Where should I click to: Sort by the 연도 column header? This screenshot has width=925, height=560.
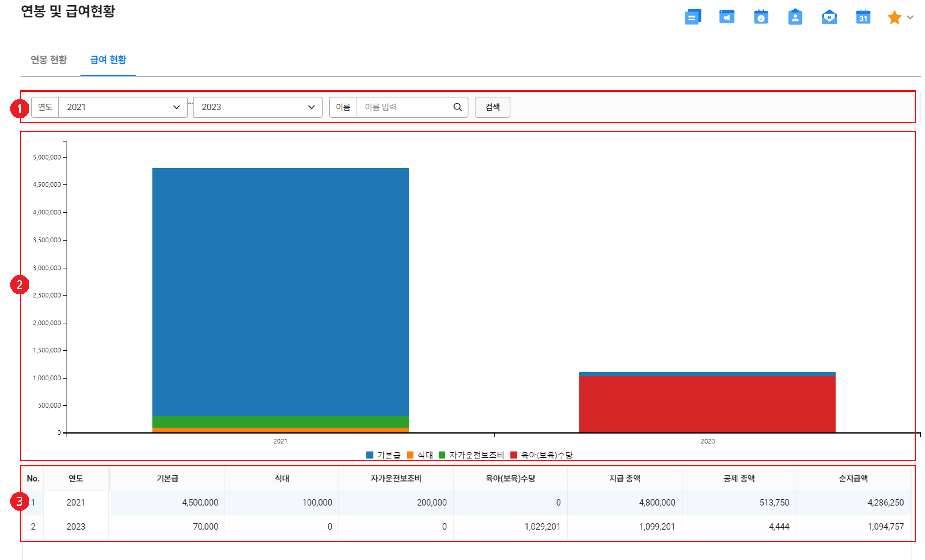point(76,478)
